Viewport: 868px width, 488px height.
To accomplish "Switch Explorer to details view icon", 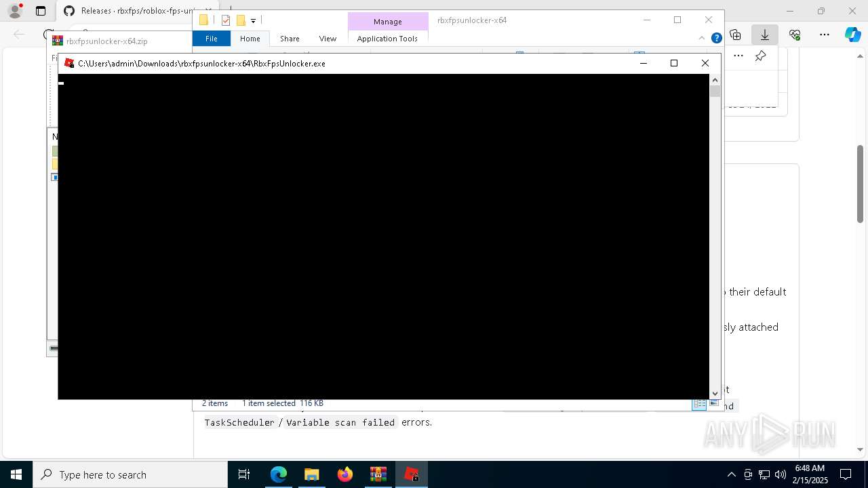I will [698, 403].
